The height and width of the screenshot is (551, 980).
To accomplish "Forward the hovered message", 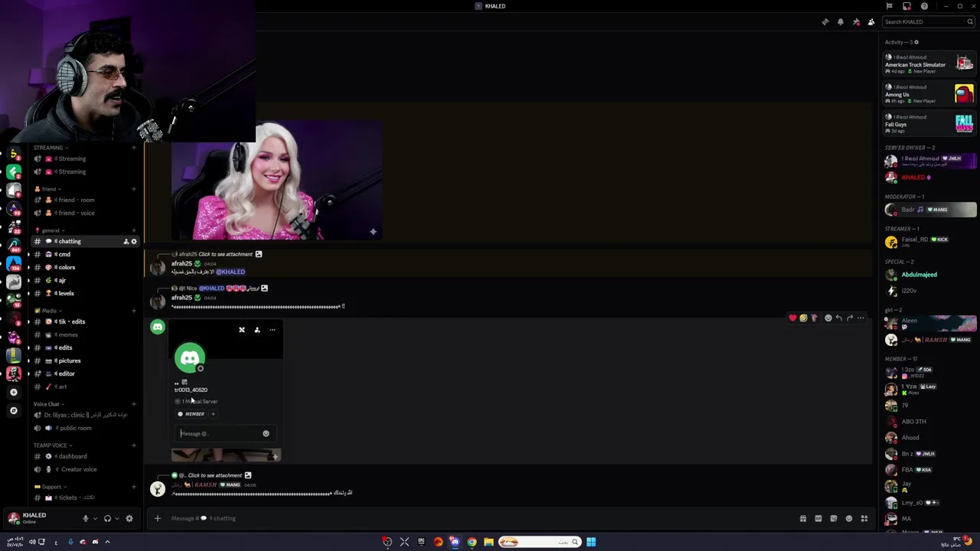I will [x=849, y=318].
